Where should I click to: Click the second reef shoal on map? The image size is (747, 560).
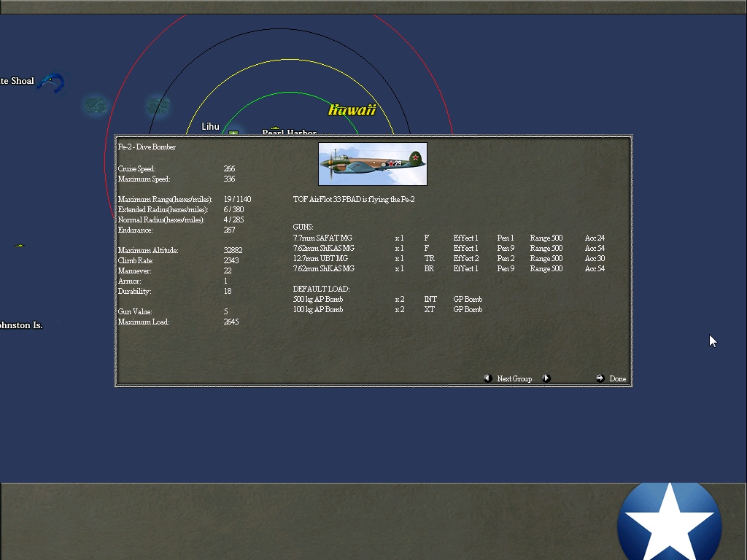click(x=158, y=106)
